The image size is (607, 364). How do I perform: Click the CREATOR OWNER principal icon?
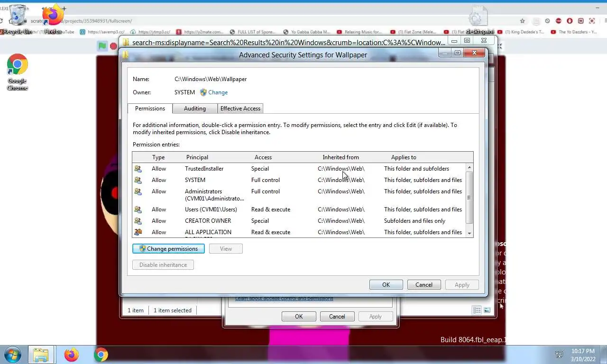coord(138,221)
